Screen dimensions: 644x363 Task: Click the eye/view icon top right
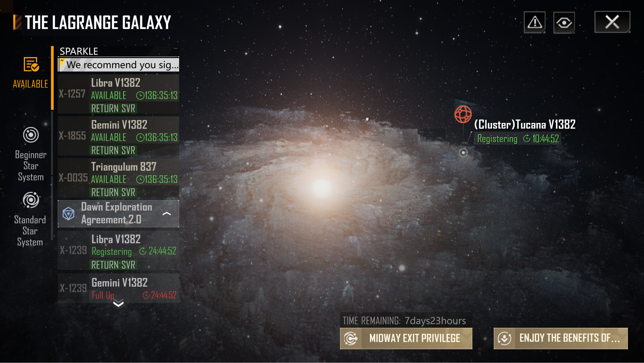[x=564, y=22]
